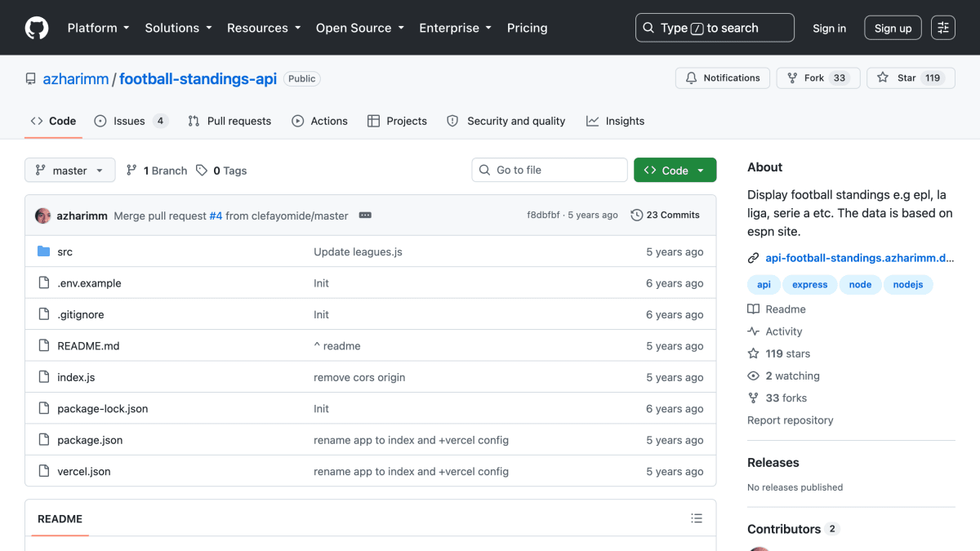This screenshot has height=551, width=980.
Task: Switch to the Code tab
Action: click(x=53, y=121)
